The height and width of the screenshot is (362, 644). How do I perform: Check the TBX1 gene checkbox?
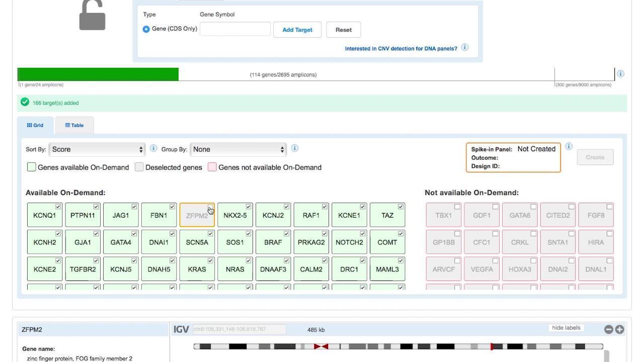point(457,207)
